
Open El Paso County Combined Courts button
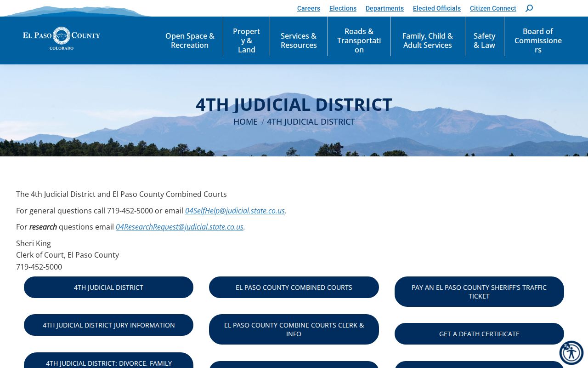click(x=294, y=287)
